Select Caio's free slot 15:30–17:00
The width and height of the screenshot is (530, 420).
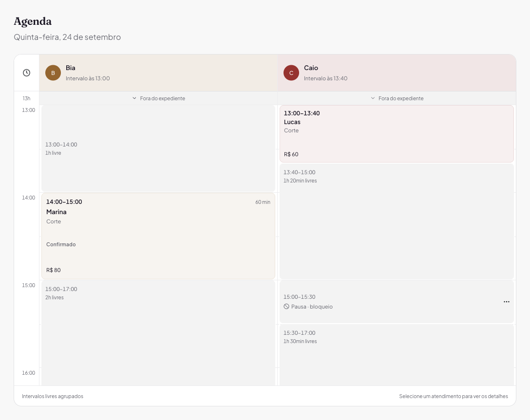pyautogui.click(x=397, y=355)
